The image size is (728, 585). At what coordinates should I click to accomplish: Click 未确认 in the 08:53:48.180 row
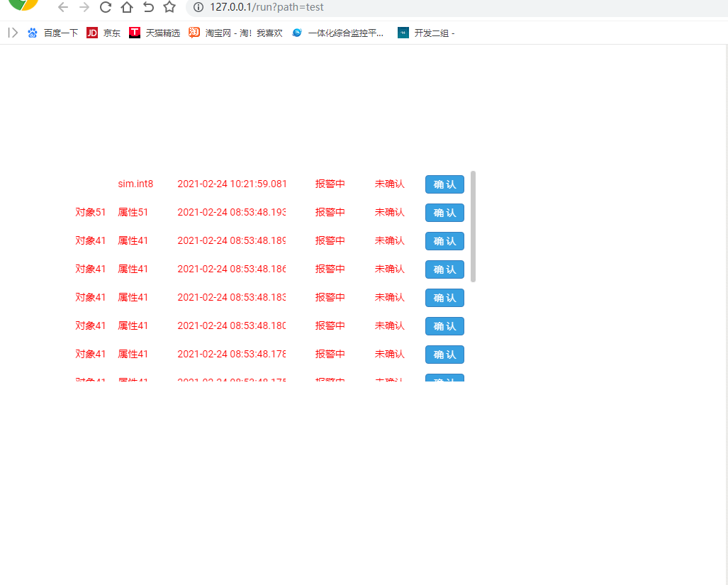coord(390,325)
